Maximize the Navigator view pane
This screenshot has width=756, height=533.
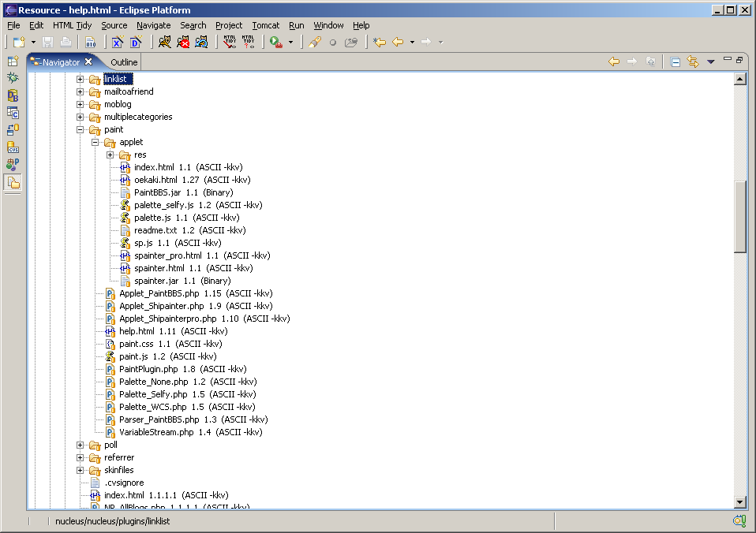(x=739, y=59)
